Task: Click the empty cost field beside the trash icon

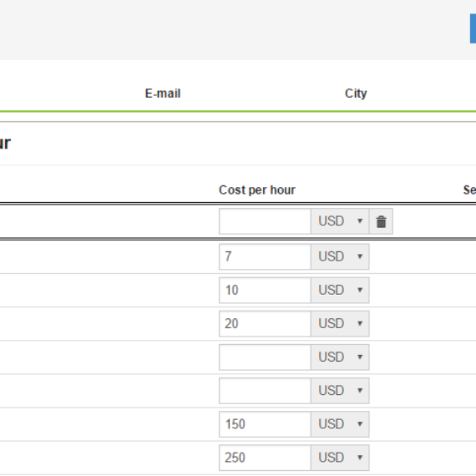Action: click(x=265, y=221)
